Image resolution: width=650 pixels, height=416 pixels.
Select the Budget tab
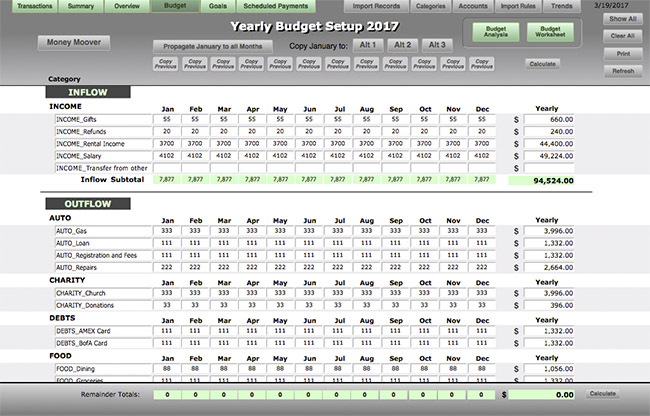pos(175,6)
